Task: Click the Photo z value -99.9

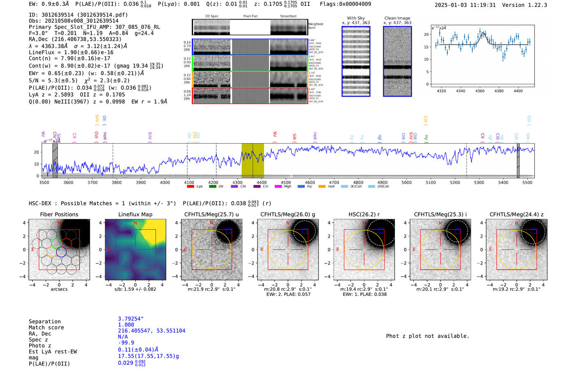Action: (126, 343)
